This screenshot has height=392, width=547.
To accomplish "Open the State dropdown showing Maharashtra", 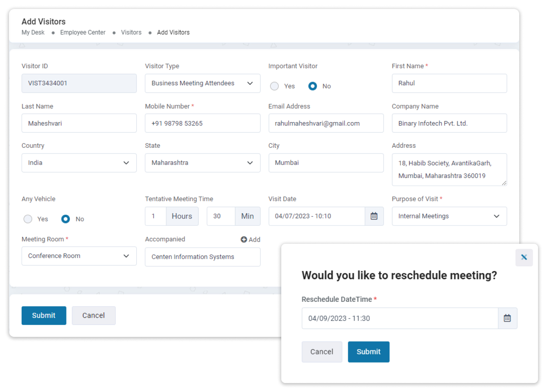I will coord(202,163).
